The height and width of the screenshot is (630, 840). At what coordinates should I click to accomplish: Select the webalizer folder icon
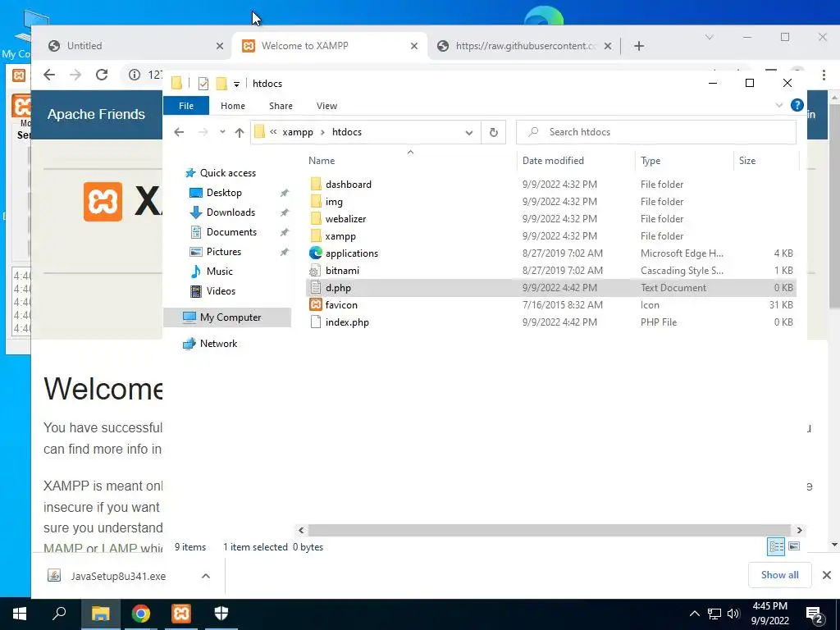[316, 218]
